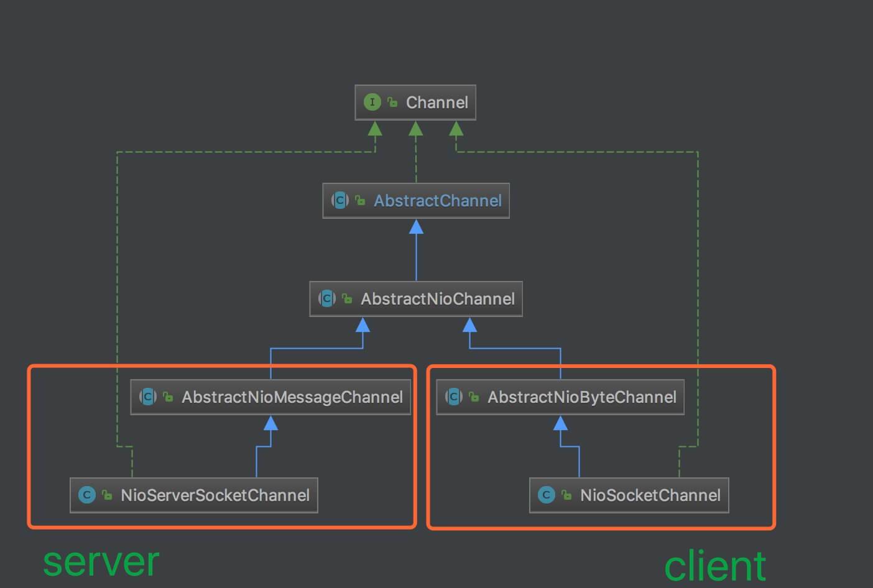The width and height of the screenshot is (873, 588).
Task: Click the abstract class icon on AbstractChannel
Action: tap(340, 200)
